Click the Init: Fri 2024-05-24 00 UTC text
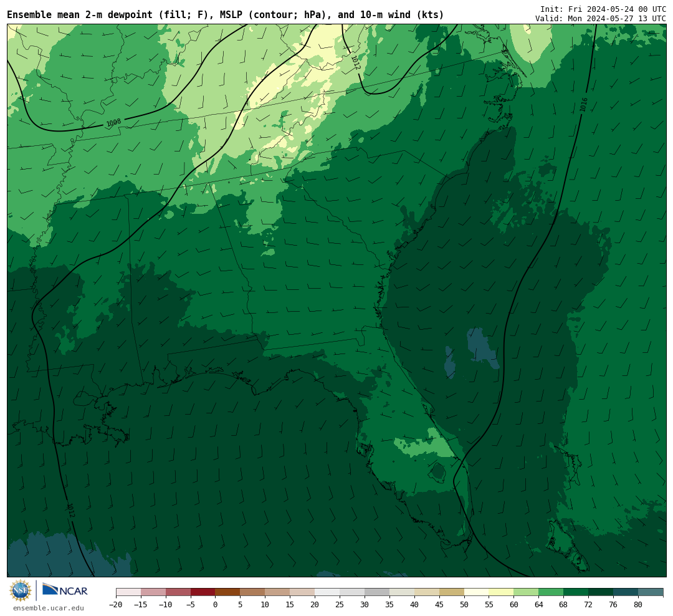This screenshot has height=616, width=673. (x=603, y=9)
